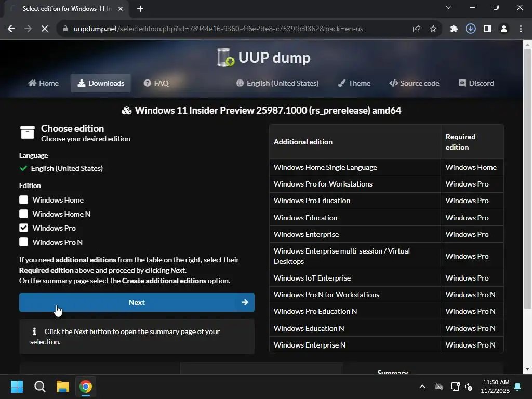Open File Explorer from the taskbar
The image size is (532, 399).
(63, 387)
